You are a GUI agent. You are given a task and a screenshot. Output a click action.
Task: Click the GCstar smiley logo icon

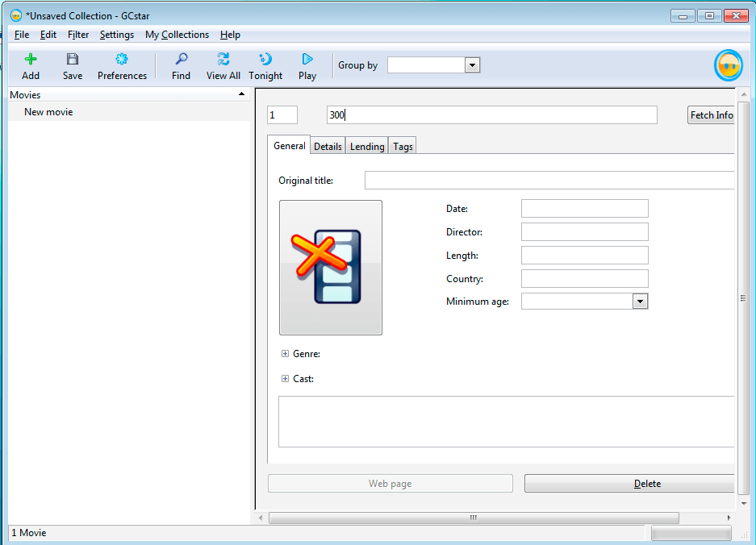727,65
